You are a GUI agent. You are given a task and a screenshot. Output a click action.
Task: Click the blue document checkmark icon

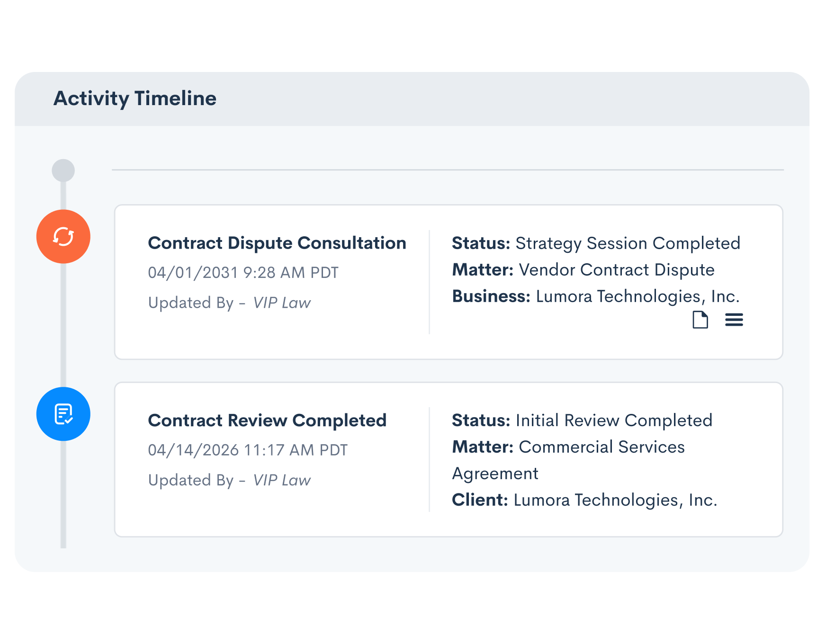click(x=63, y=414)
